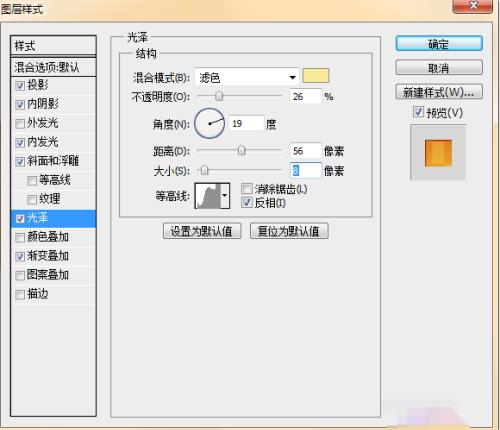Viewport: 500px width, 430px height.
Task: Click the angle dial control
Action: pos(209,123)
